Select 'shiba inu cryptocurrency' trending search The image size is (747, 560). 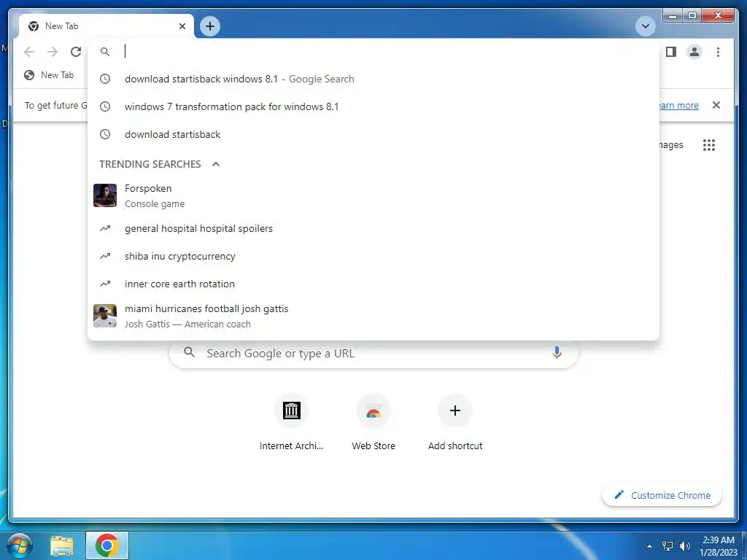373,256
